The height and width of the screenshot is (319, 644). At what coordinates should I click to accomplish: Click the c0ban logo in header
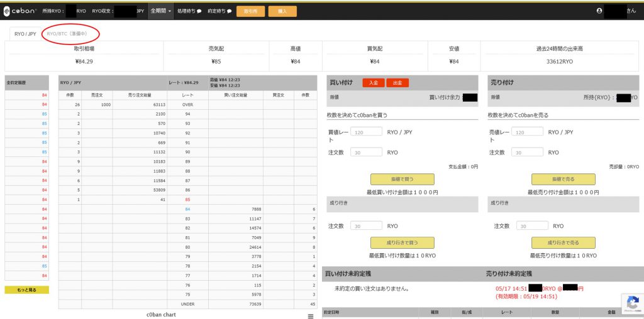[x=19, y=11]
